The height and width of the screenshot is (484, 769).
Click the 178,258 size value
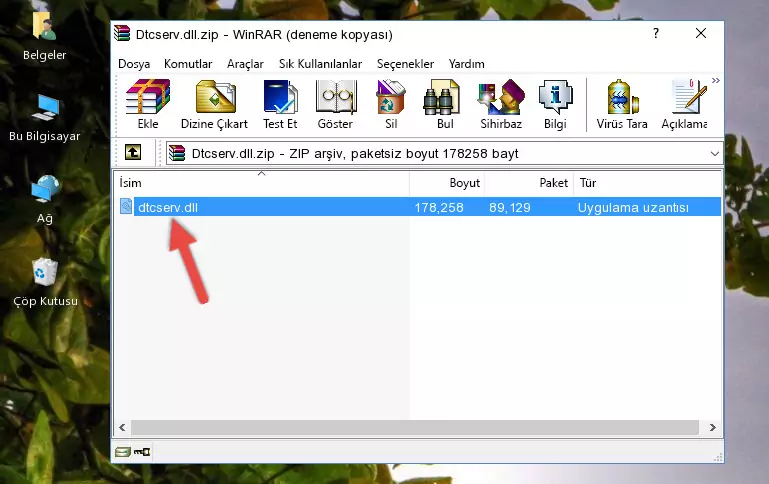(x=439, y=207)
